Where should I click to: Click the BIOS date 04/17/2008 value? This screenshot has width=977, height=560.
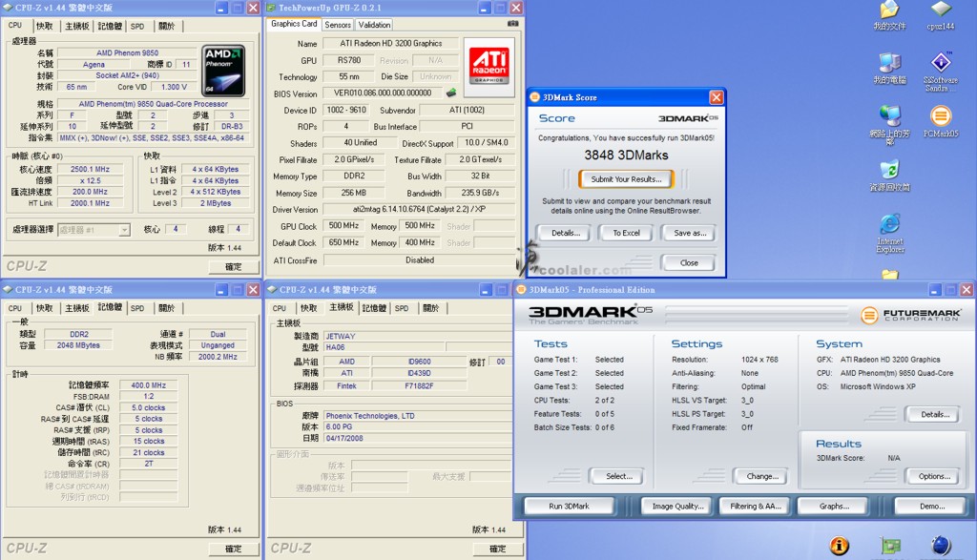pyautogui.click(x=418, y=439)
